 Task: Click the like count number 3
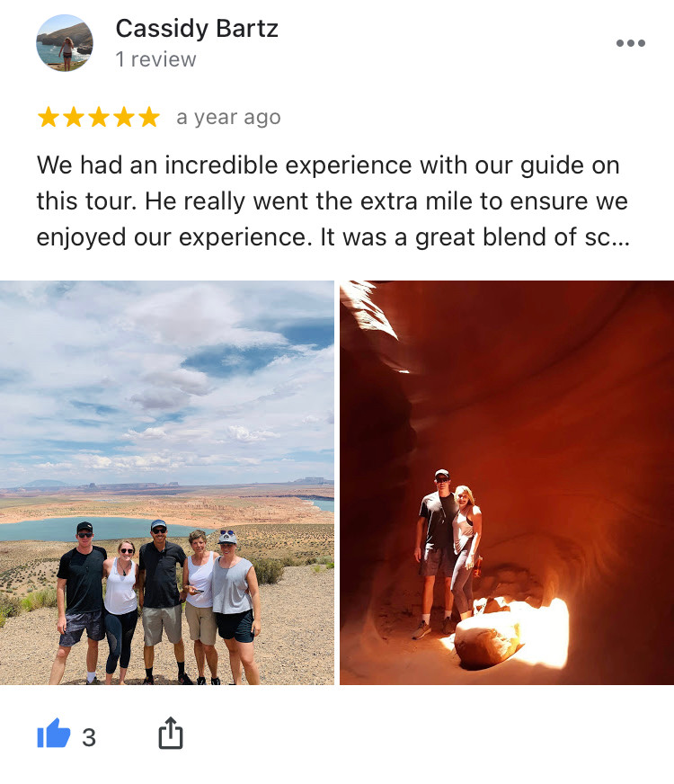click(89, 737)
